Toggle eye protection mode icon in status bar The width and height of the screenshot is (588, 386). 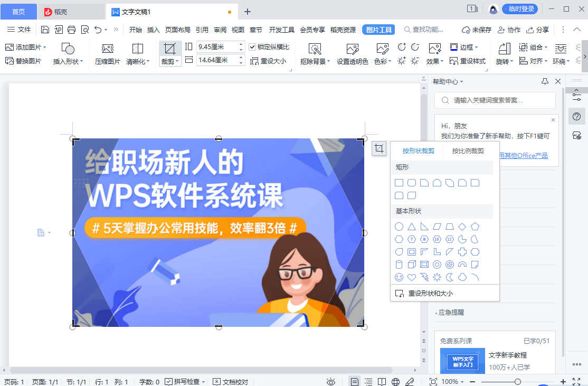pos(331,381)
